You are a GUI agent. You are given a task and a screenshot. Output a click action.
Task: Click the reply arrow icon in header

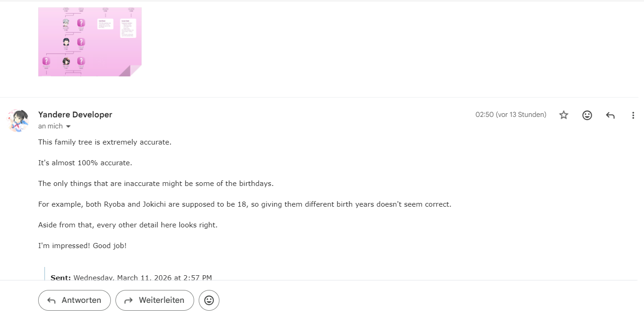pyautogui.click(x=610, y=115)
